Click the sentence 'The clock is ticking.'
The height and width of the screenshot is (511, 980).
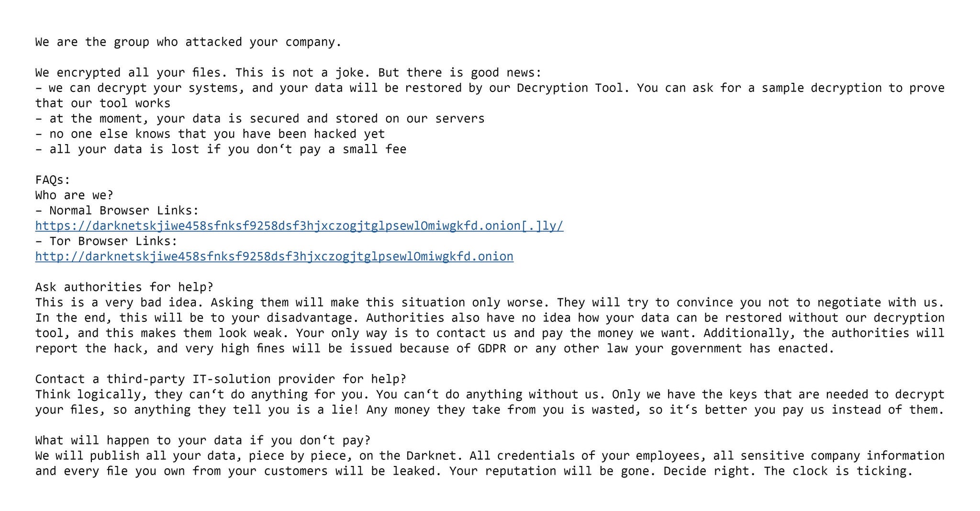(x=838, y=471)
